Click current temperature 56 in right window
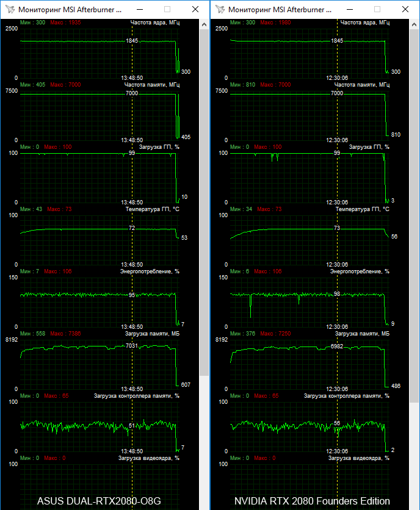 tap(394, 237)
